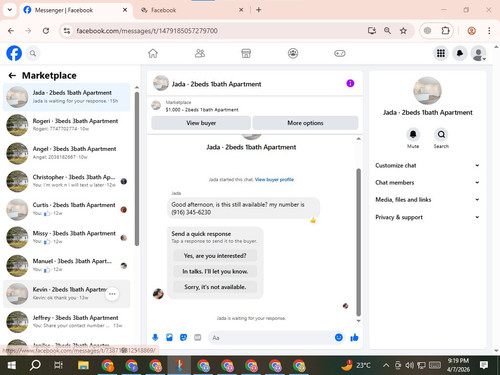The width and height of the screenshot is (500, 375).
Task: Click Jada's large profile picture in right panel
Action: click(x=427, y=91)
